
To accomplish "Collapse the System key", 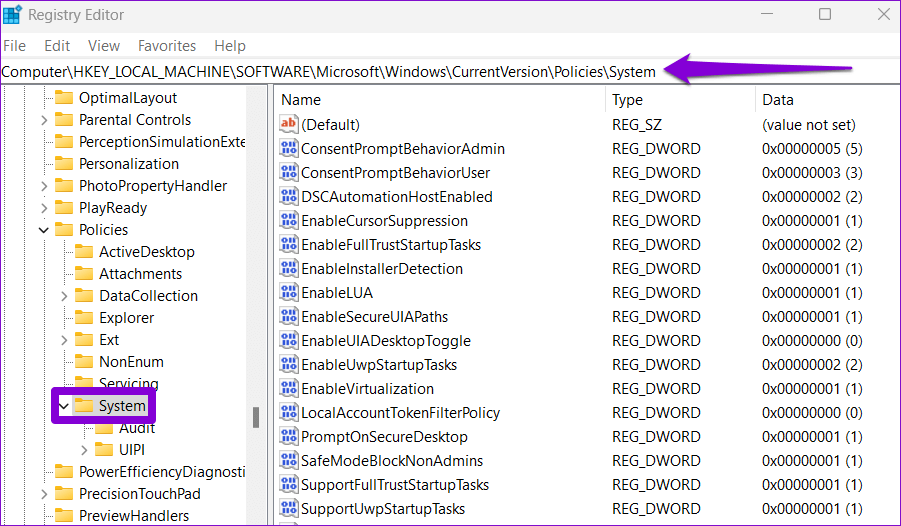I will 64,406.
